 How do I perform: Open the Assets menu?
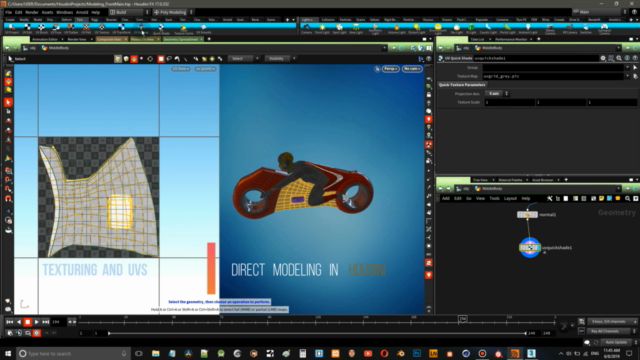47,12
